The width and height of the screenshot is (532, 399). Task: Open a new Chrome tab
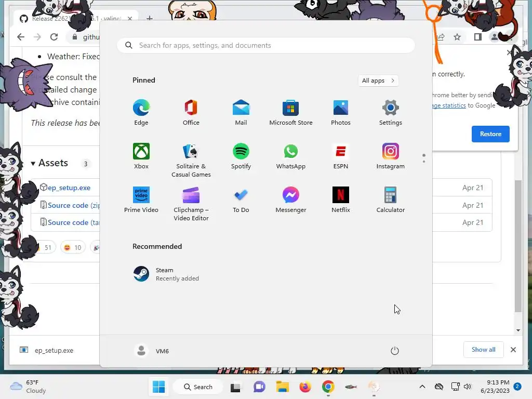tap(150, 18)
